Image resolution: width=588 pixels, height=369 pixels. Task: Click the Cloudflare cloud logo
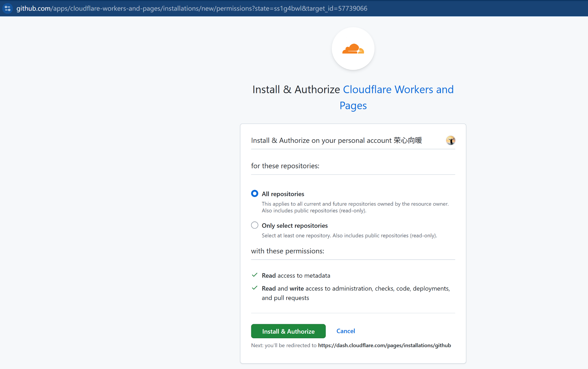(x=353, y=49)
